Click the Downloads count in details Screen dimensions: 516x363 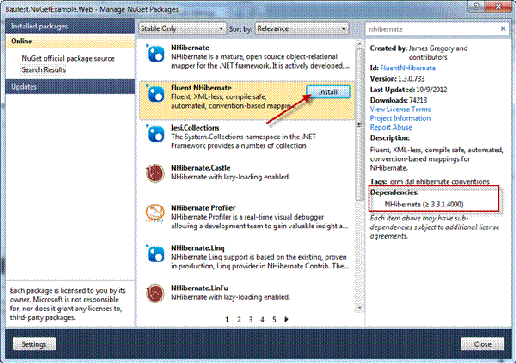417,100
